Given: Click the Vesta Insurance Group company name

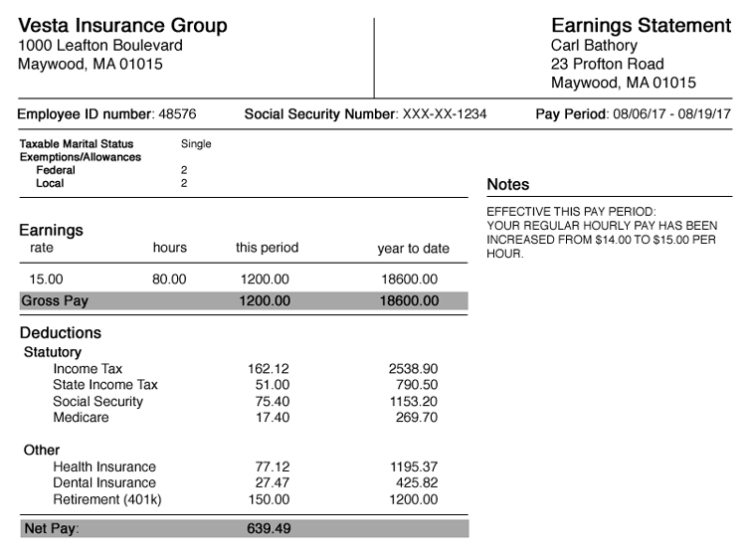Looking at the screenshot, I should pyautogui.click(x=122, y=26).
